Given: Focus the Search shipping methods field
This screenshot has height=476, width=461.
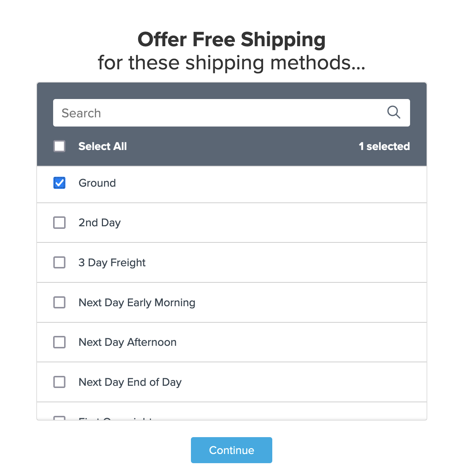Looking at the screenshot, I should pyautogui.click(x=220, y=113).
